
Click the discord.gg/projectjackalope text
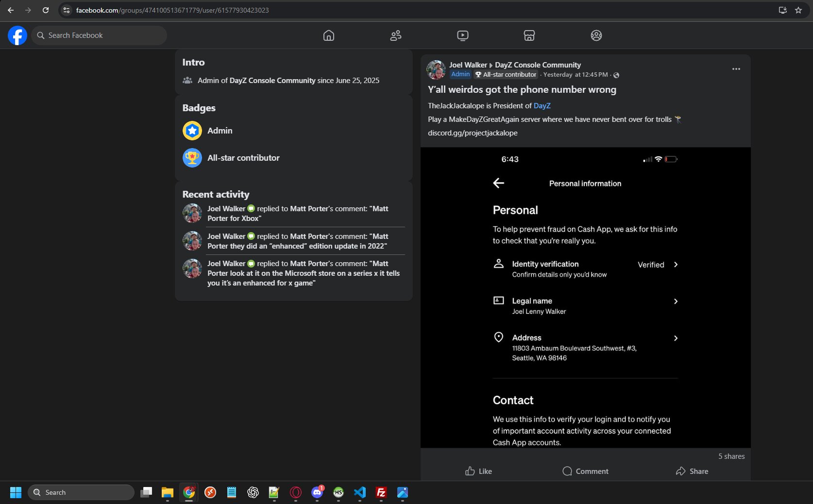click(x=473, y=133)
